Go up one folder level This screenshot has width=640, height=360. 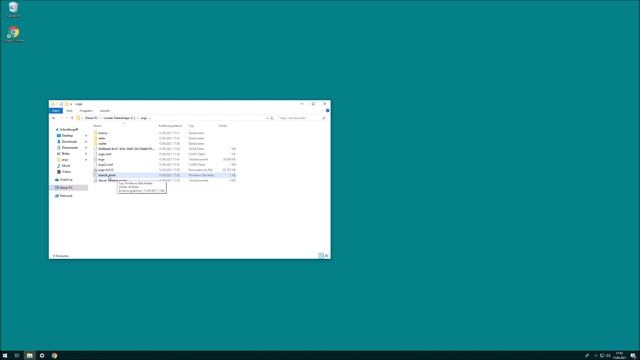pos(72,118)
